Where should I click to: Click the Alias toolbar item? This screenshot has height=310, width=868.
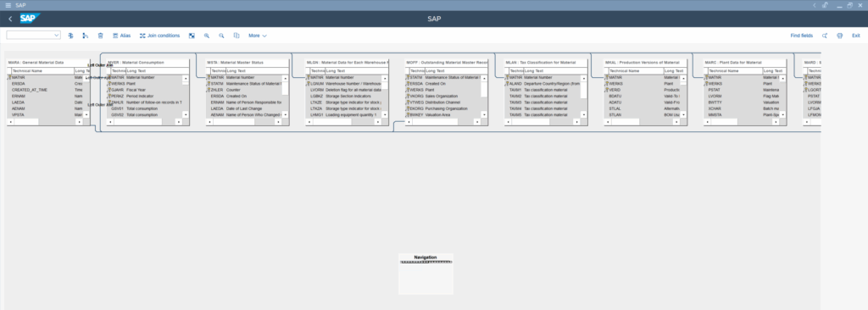click(x=122, y=36)
